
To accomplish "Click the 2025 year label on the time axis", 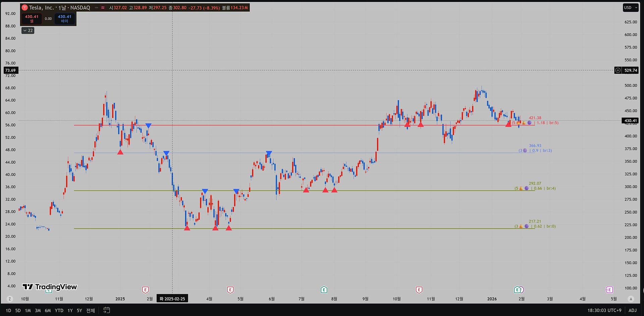I will coord(120,299).
